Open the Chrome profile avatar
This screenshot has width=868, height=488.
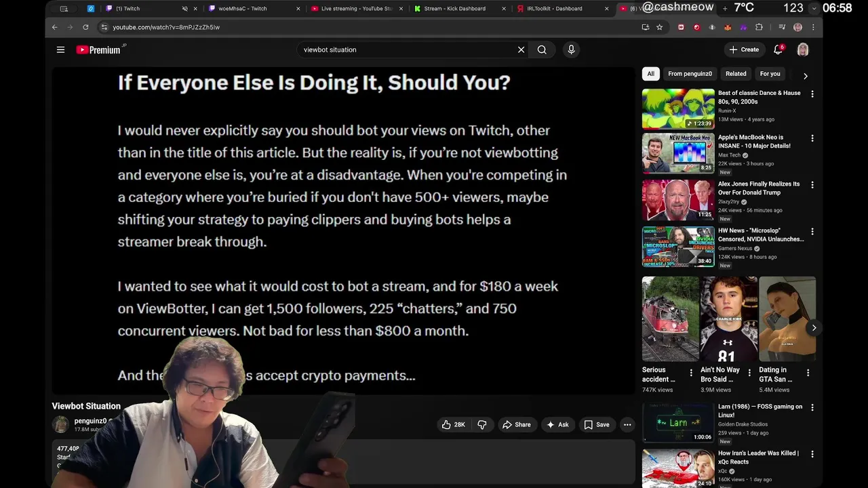[x=797, y=27]
